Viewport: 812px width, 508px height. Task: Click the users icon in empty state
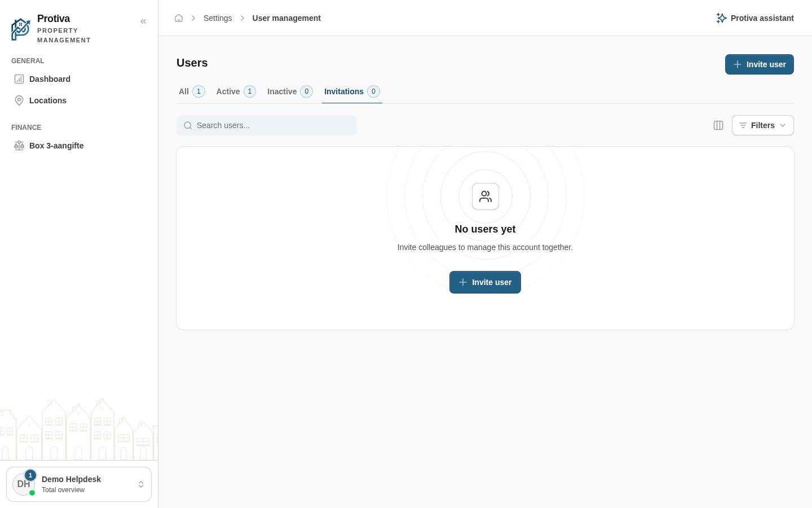click(486, 196)
